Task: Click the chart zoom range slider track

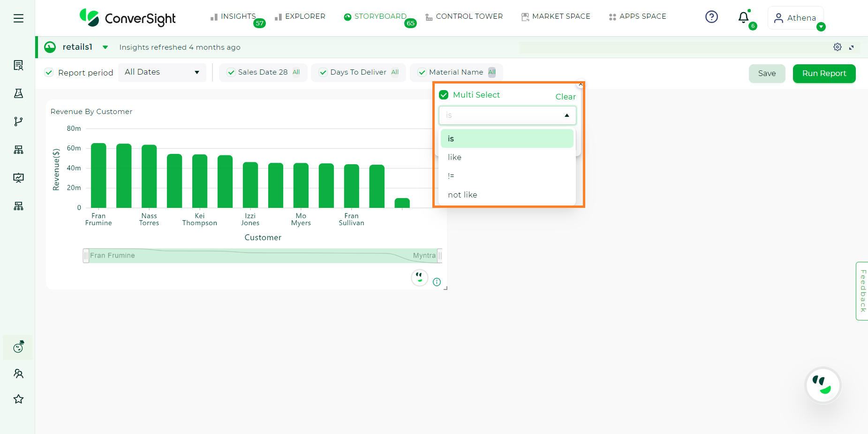Action: point(263,256)
